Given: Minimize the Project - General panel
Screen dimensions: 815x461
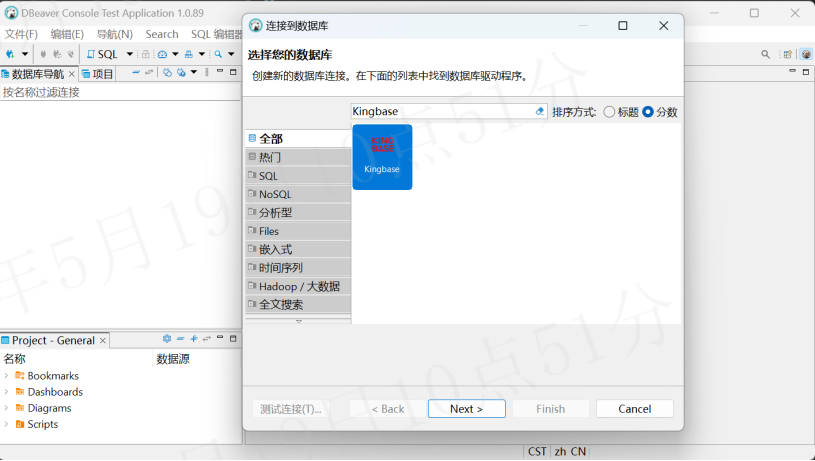Looking at the screenshot, I should (x=220, y=337).
